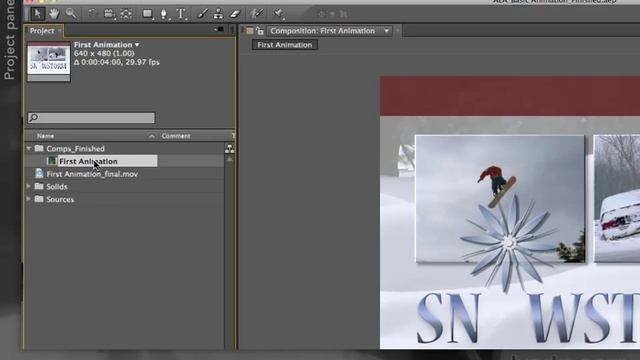Screen dimensions: 640x360
Task: Select the Rectangle shape tool
Action: (x=147, y=14)
